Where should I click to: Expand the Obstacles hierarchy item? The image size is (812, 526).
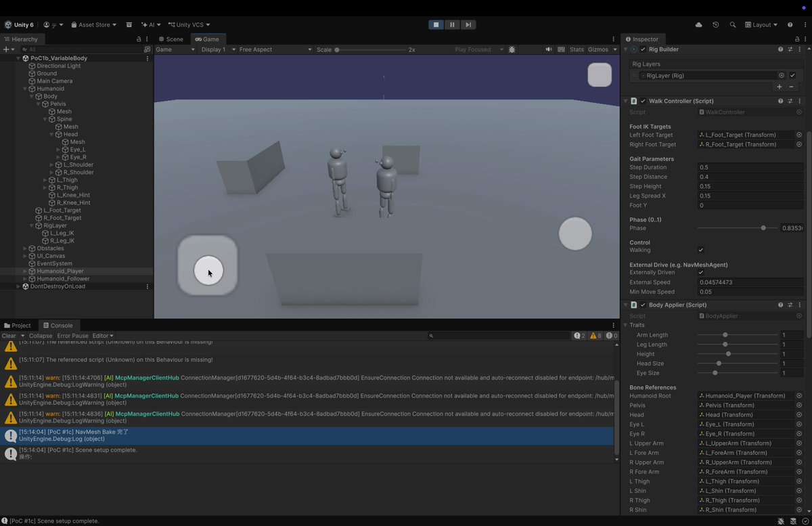[25, 248]
